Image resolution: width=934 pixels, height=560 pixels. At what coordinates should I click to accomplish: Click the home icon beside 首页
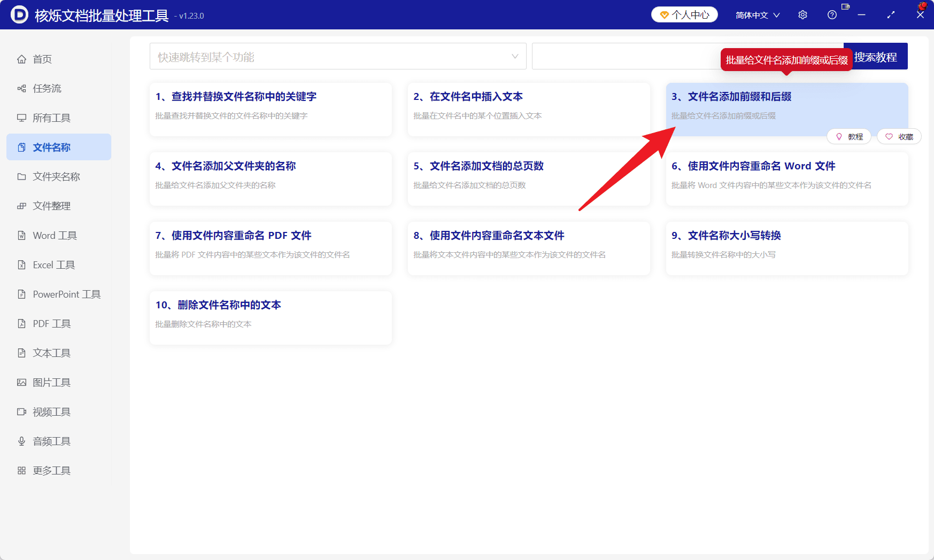pos(21,59)
